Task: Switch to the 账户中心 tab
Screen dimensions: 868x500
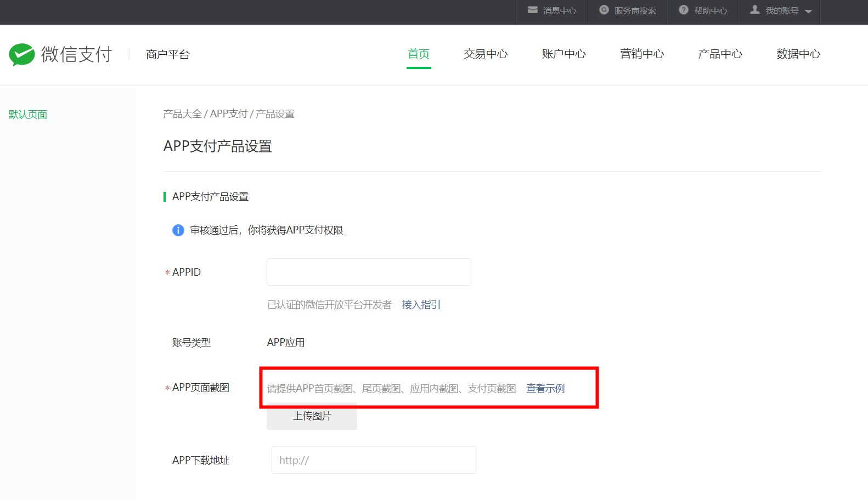Action: point(563,54)
